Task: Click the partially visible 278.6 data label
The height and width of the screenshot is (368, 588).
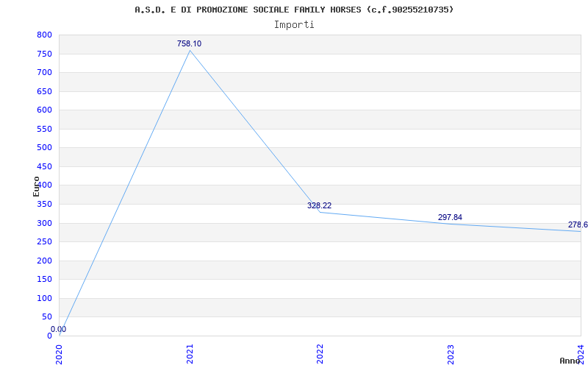Action: (578, 225)
